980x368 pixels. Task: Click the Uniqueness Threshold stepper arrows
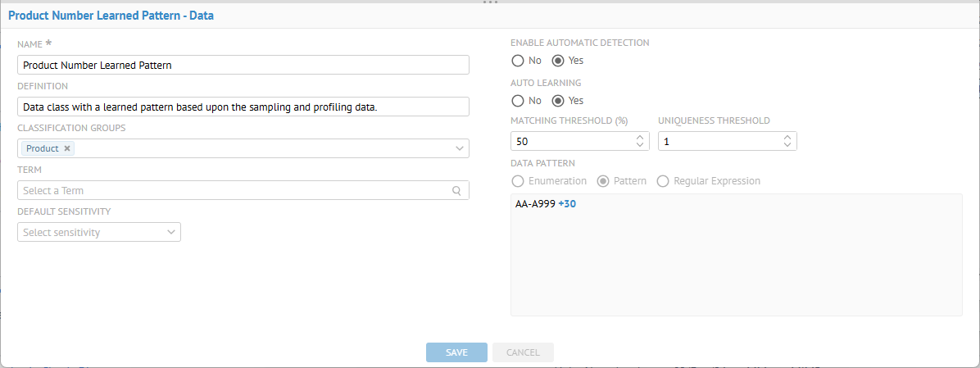787,142
